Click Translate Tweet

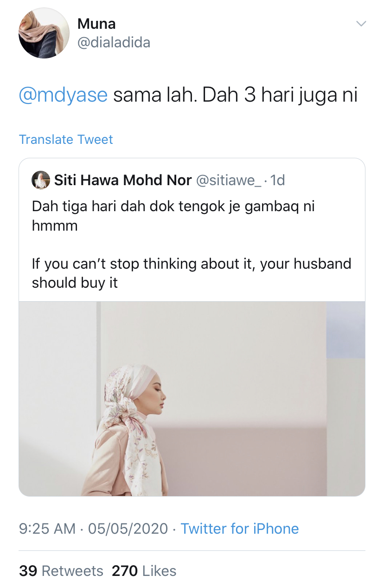[x=66, y=139]
